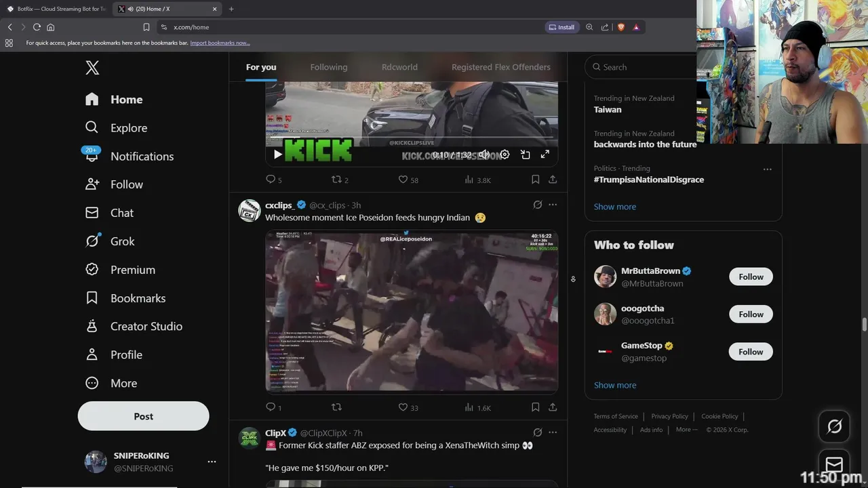The width and height of the screenshot is (868, 488).
Task: Like the cxclips_ post with 33 likes
Action: 408,407
